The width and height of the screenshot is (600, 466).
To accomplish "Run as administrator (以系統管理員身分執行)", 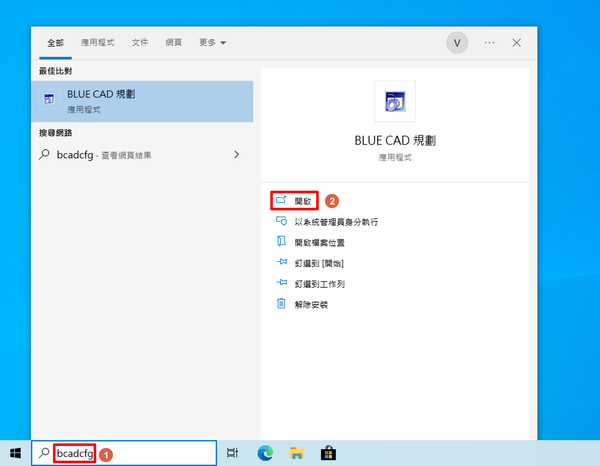I will tap(327, 222).
